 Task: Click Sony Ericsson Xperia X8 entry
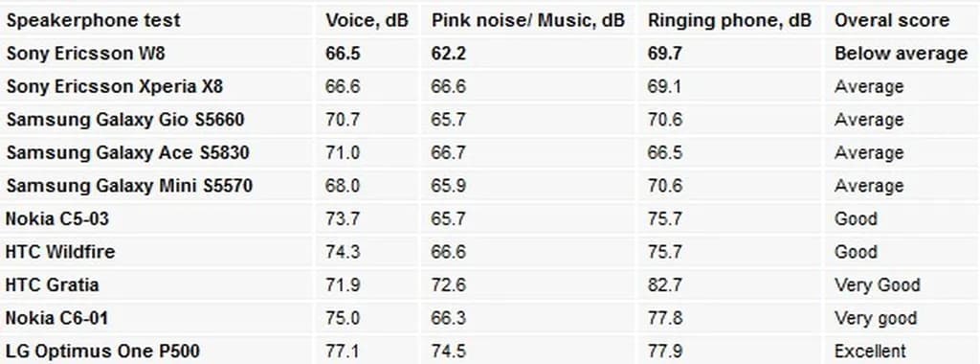(115, 86)
